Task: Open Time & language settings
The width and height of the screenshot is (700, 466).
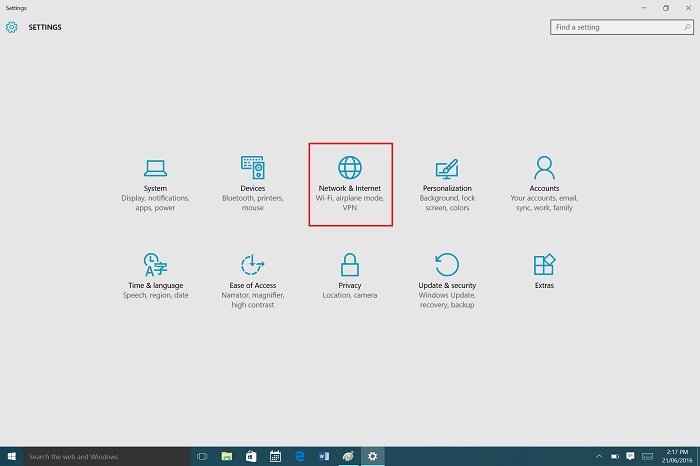Action: pos(155,277)
